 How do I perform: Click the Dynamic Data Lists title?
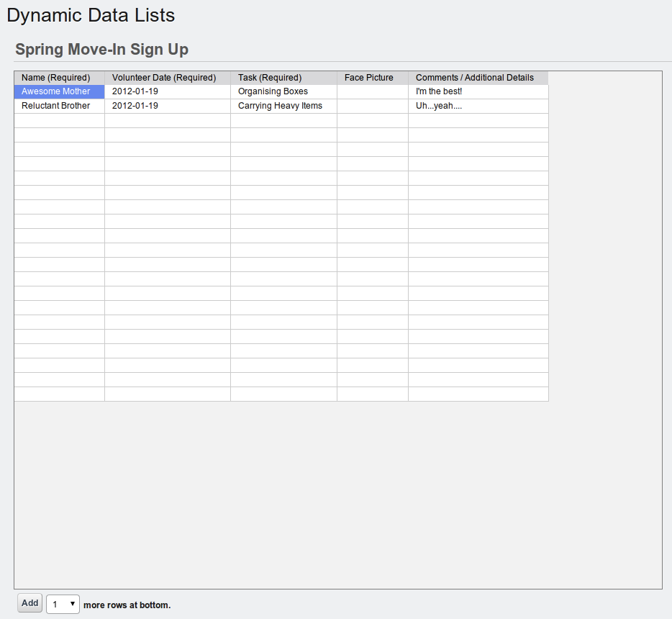click(91, 15)
